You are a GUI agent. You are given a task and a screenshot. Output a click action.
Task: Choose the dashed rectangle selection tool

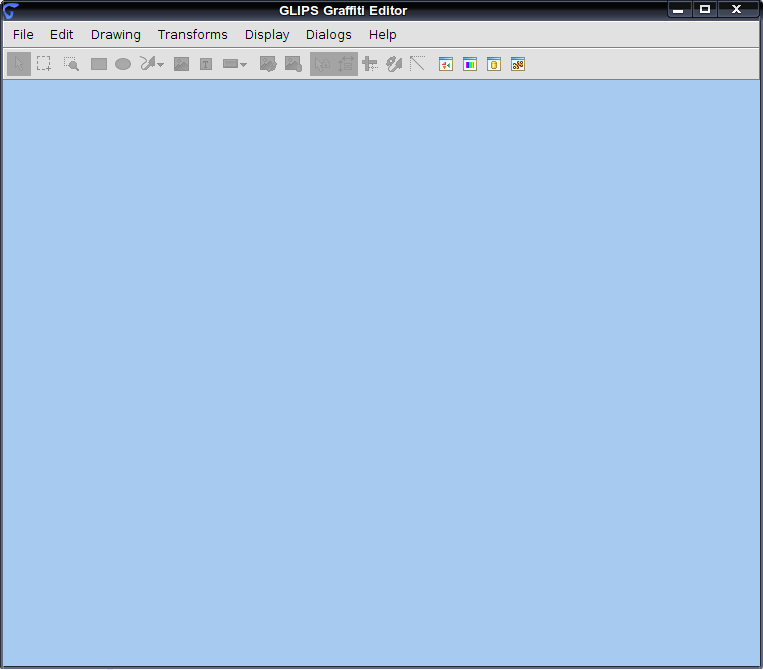(x=44, y=64)
